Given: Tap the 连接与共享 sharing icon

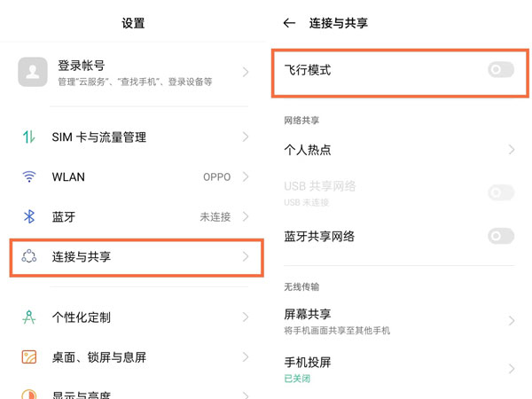Looking at the screenshot, I should coord(29,257).
